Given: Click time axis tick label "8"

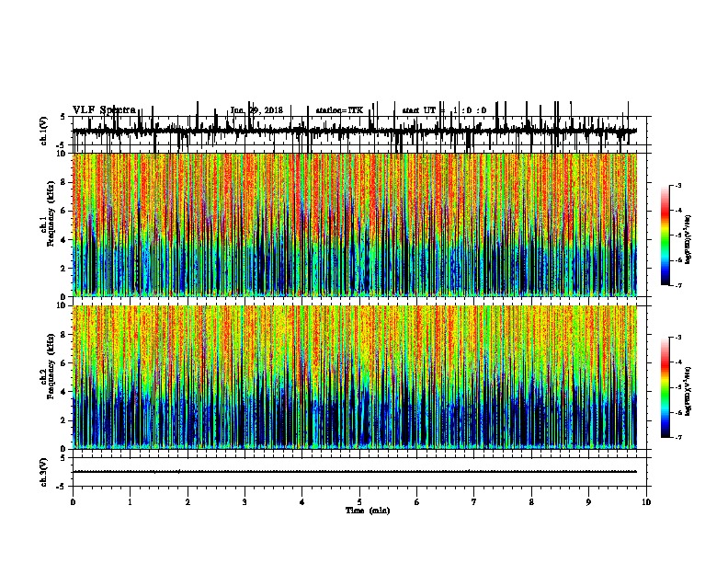Looking at the screenshot, I should point(531,502).
